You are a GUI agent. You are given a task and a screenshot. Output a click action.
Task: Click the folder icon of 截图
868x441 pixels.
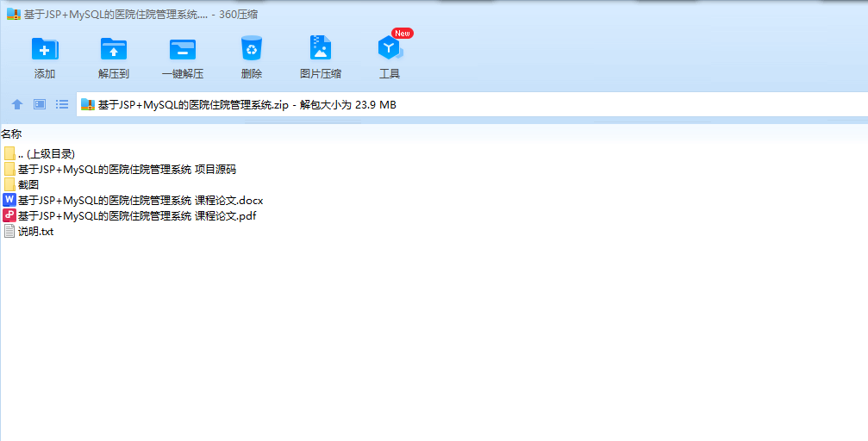[9, 184]
